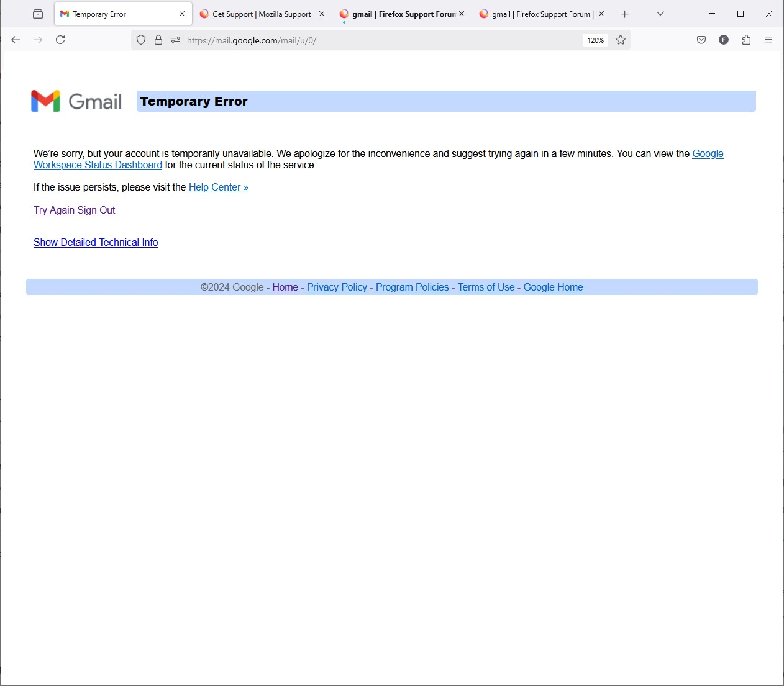This screenshot has height=686, width=784.
Task: Open Firefox account icon
Action: point(724,40)
